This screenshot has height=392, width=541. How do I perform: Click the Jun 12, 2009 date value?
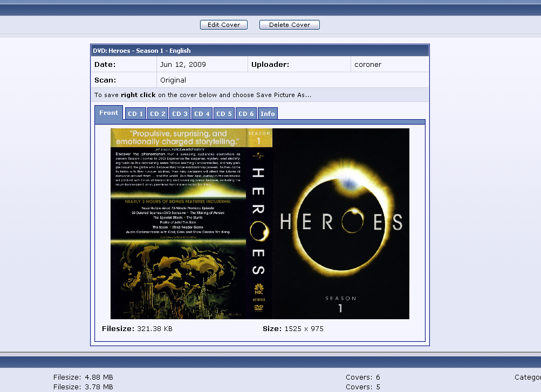click(x=183, y=65)
